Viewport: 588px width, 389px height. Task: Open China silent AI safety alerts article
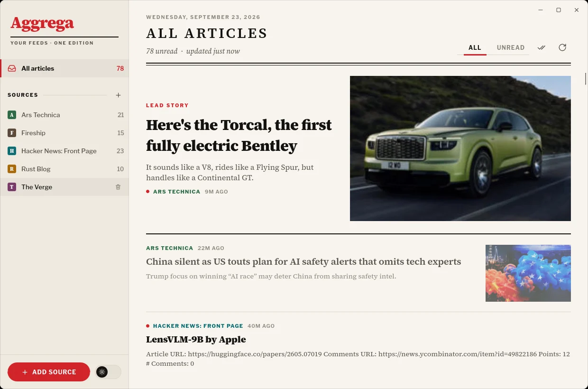click(303, 261)
